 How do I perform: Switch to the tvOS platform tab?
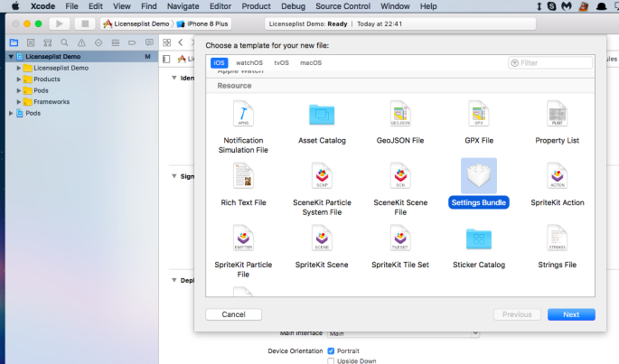click(x=281, y=62)
